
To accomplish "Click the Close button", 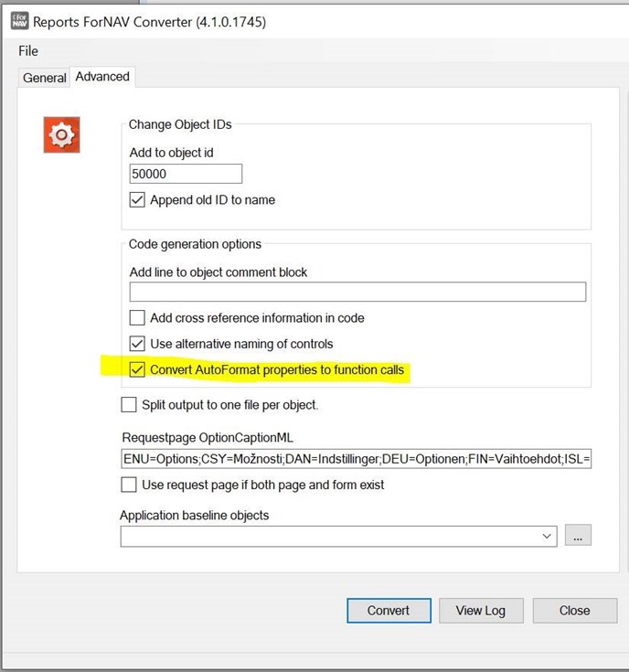I will (574, 611).
